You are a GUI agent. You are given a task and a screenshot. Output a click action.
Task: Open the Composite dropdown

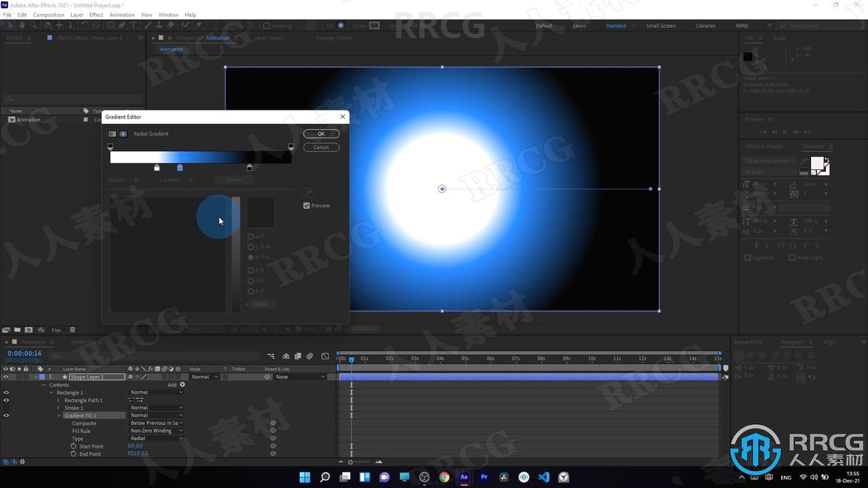(x=157, y=423)
